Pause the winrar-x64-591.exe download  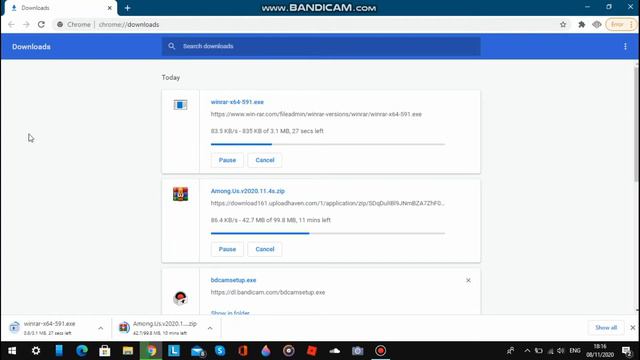coord(227,160)
